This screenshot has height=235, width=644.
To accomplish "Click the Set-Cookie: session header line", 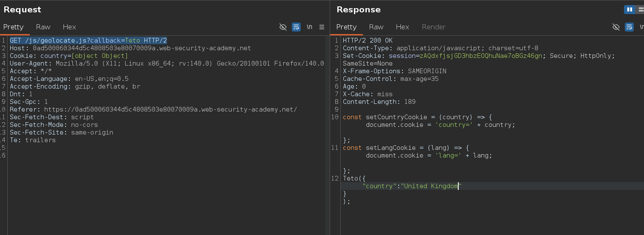I will click(479, 56).
